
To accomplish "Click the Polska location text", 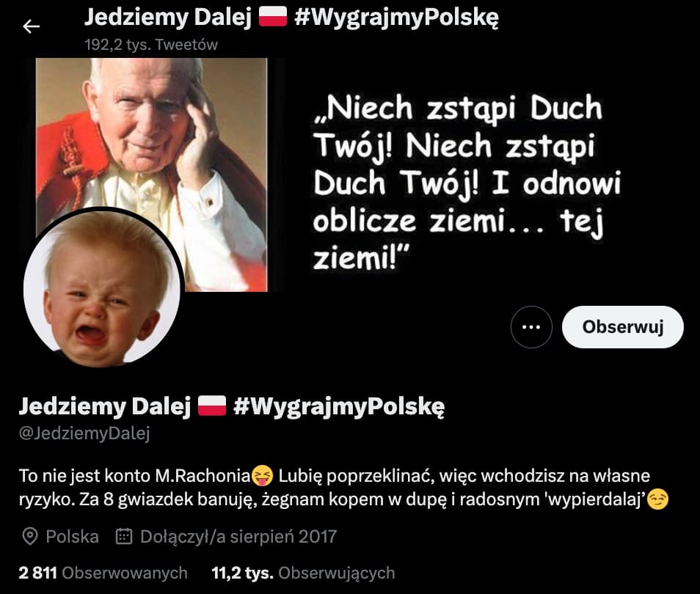I will pos(73,536).
